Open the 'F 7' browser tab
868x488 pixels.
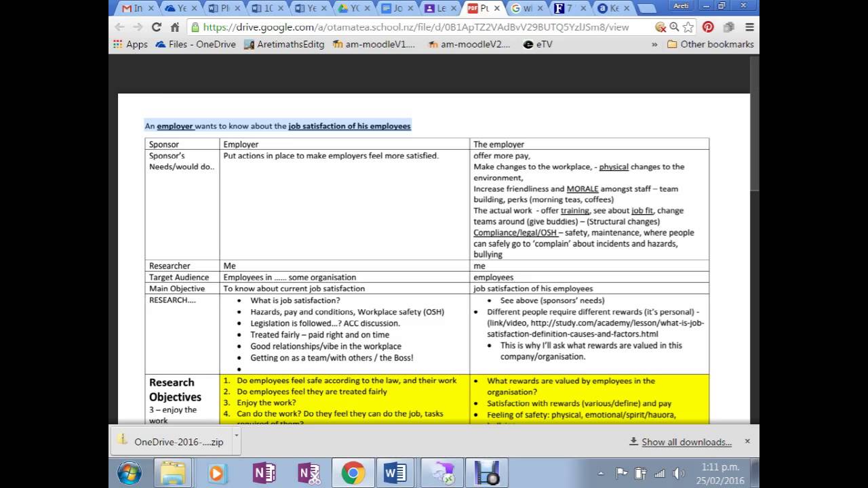click(570, 9)
